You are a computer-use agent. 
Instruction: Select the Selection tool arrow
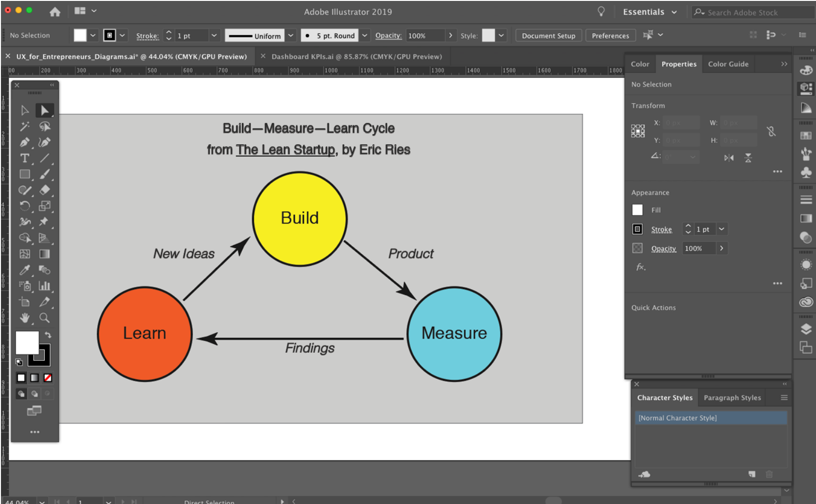[x=25, y=110]
